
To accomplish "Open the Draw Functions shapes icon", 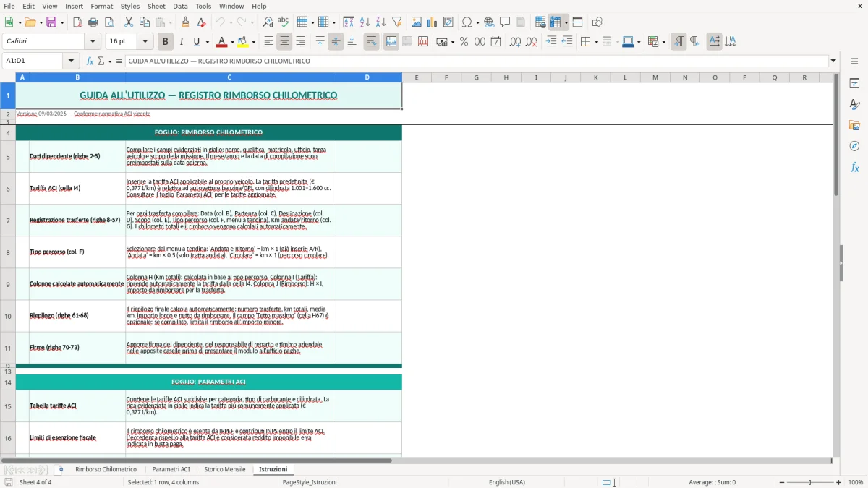I will (597, 22).
